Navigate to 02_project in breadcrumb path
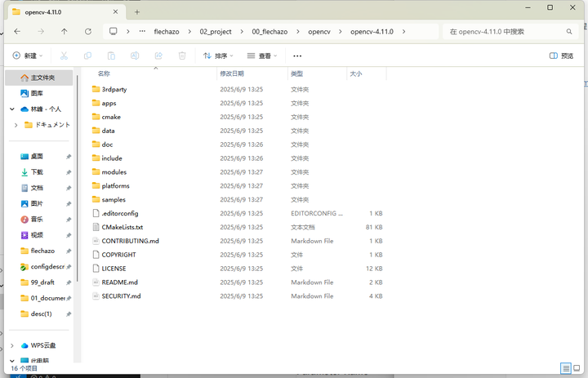Image resolution: width=588 pixels, height=378 pixels. click(216, 32)
